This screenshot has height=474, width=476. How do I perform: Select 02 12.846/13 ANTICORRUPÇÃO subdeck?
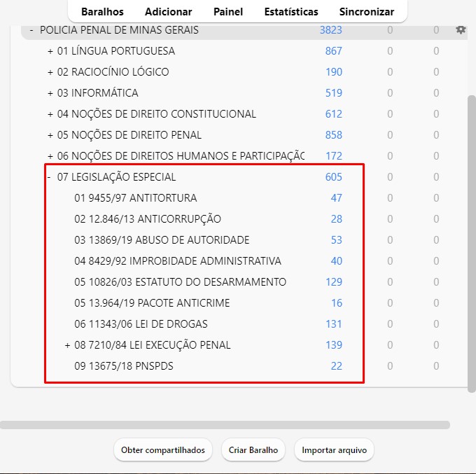pos(148,219)
